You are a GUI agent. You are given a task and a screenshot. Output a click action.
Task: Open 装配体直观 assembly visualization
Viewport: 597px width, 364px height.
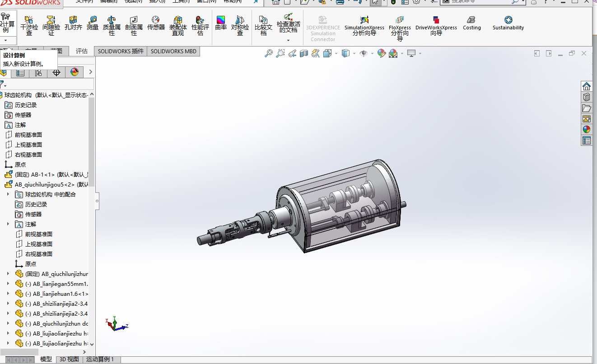178,25
